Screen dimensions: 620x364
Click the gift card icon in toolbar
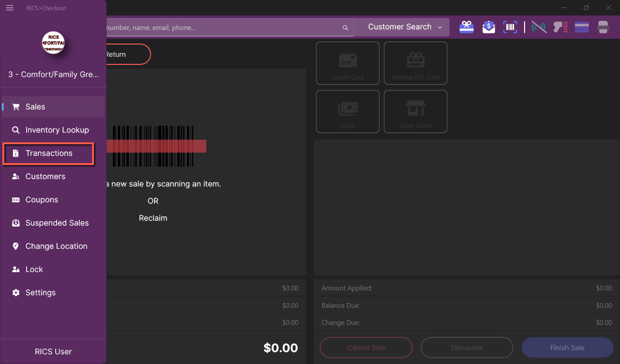[466, 27]
